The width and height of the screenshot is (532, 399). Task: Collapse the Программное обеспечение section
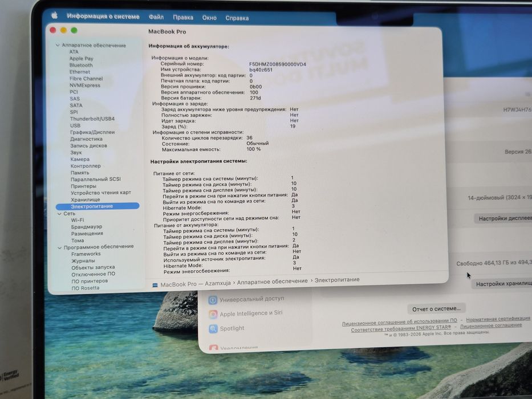click(x=60, y=248)
